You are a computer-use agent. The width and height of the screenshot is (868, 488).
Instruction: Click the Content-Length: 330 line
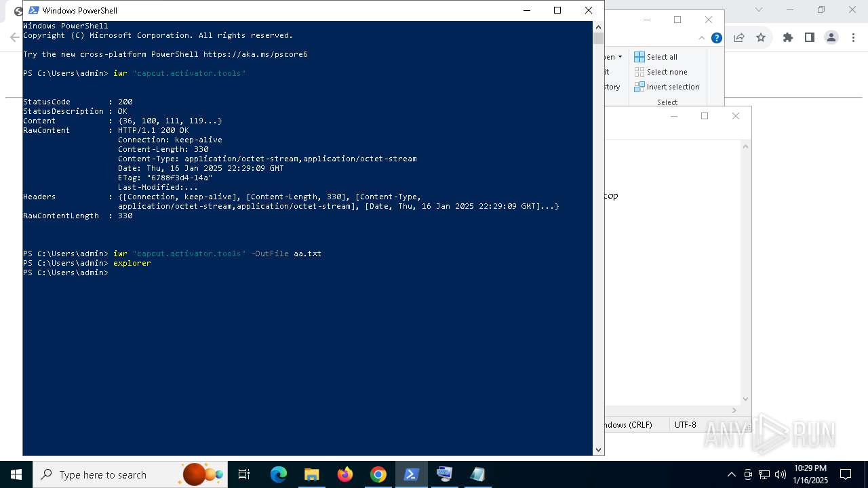tap(163, 149)
